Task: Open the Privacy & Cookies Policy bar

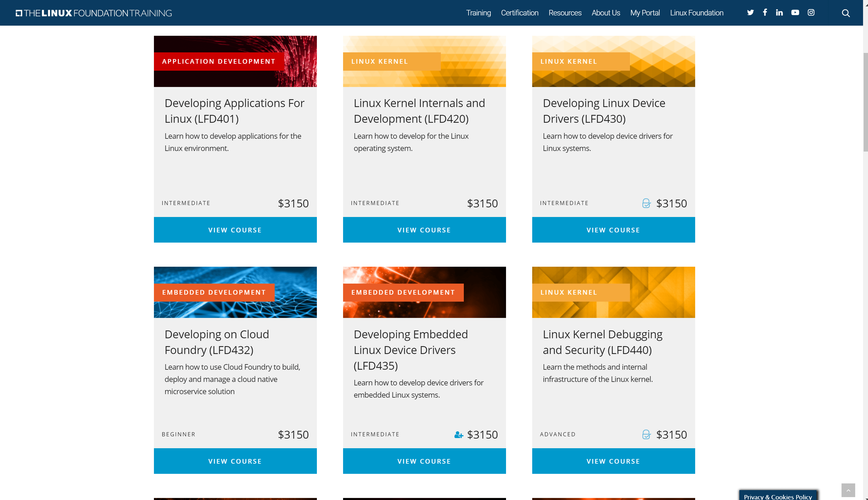Action: click(x=778, y=496)
